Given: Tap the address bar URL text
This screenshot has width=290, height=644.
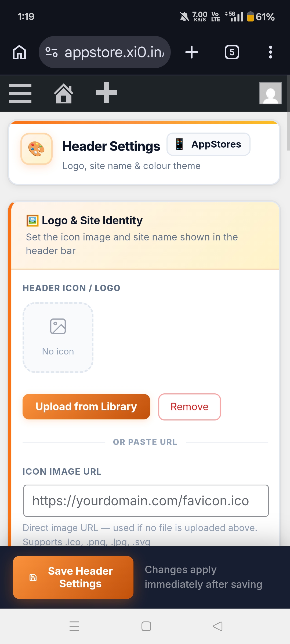Looking at the screenshot, I should (114, 52).
